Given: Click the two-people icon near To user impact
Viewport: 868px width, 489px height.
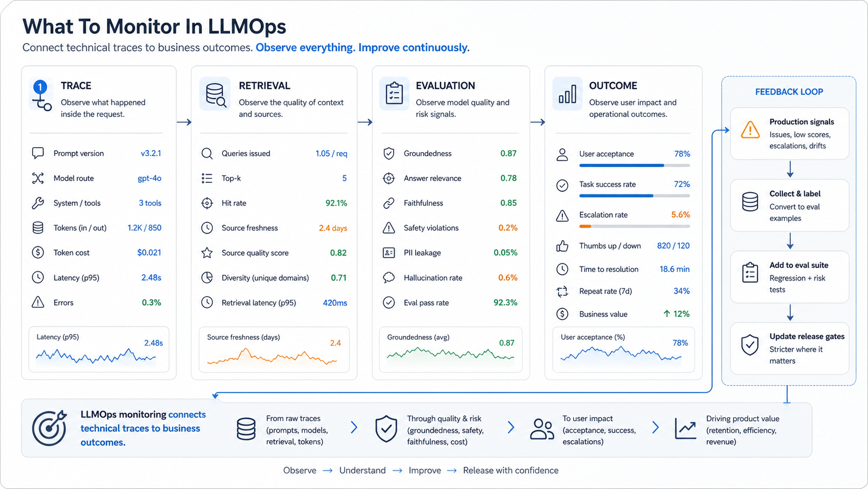Looking at the screenshot, I should (542, 429).
